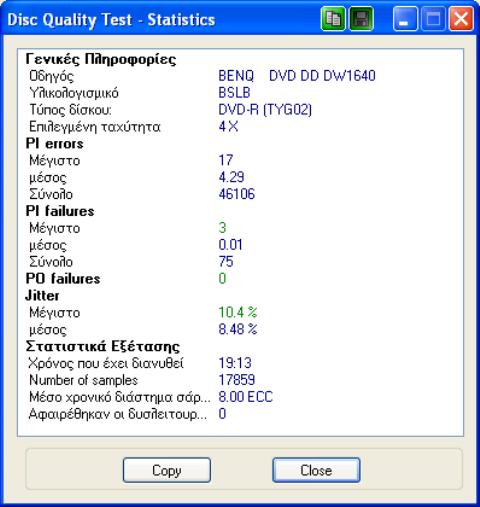Select the PI errors heading
480x507 pixels.
pos(54,144)
